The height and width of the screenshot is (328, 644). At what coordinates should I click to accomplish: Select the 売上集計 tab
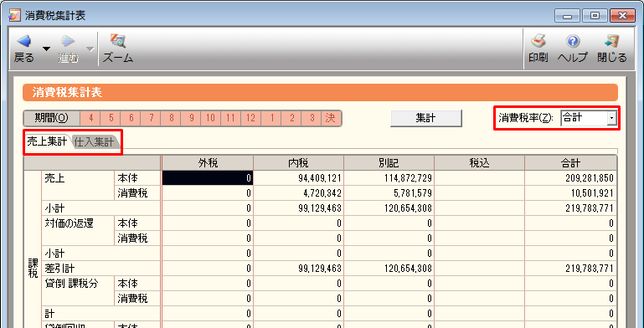coord(47,142)
